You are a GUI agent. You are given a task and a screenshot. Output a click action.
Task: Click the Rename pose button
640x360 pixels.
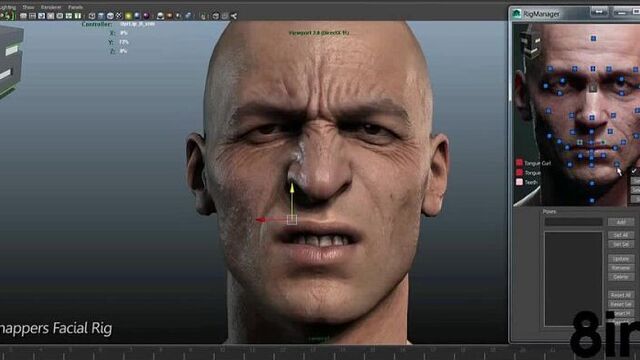pyautogui.click(x=620, y=268)
